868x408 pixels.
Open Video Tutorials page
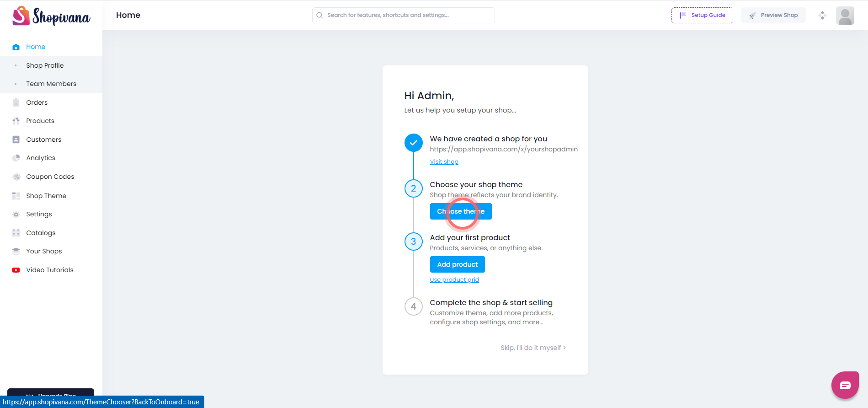pyautogui.click(x=50, y=270)
